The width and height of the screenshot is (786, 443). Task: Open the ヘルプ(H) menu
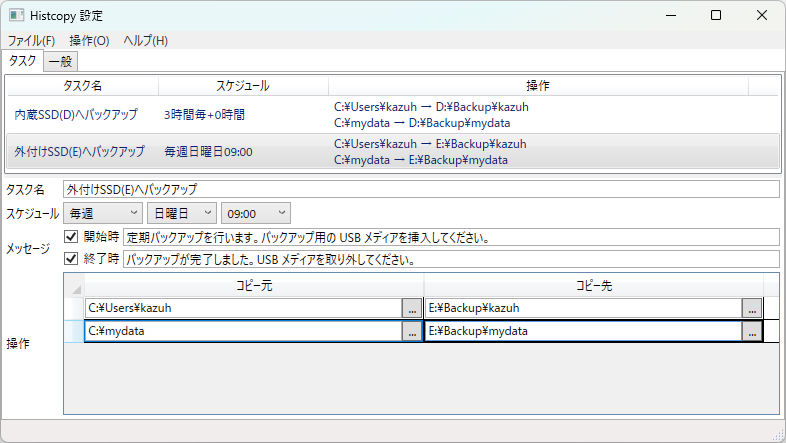[x=145, y=41]
